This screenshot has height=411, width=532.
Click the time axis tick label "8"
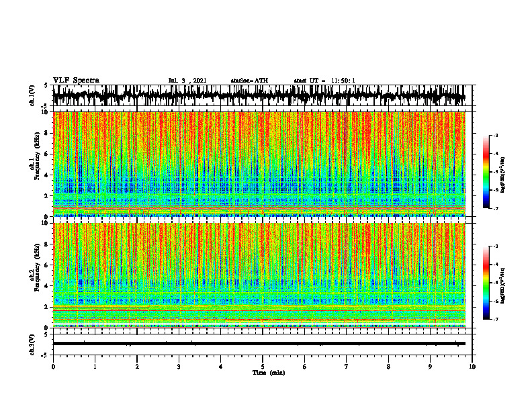coord(388,367)
